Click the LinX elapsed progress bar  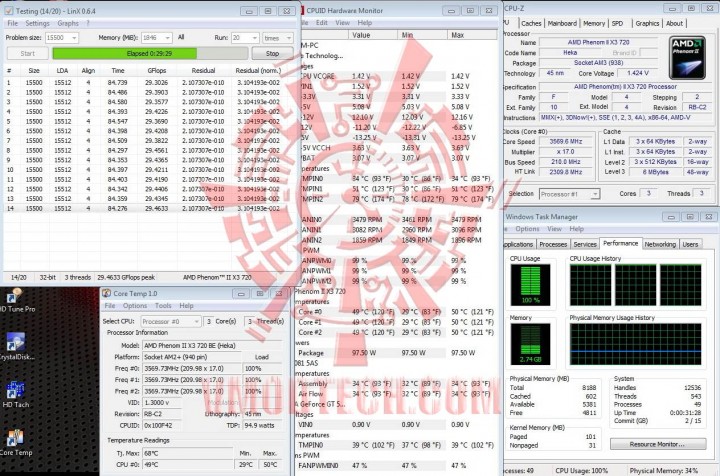pos(150,54)
